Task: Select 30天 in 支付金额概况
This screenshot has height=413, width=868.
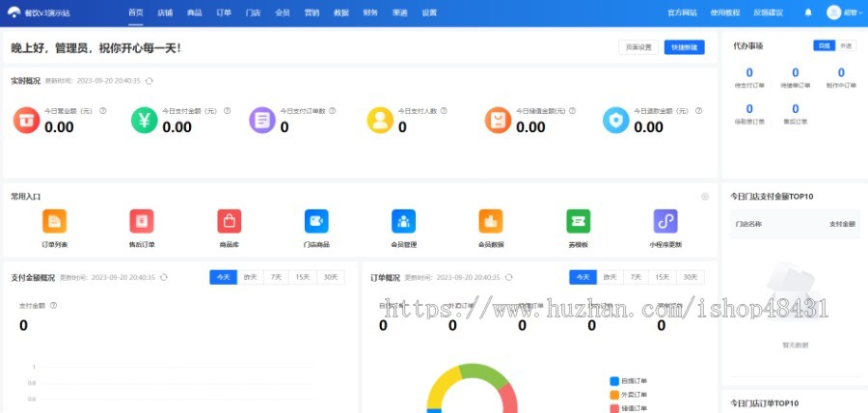Action: [x=331, y=277]
